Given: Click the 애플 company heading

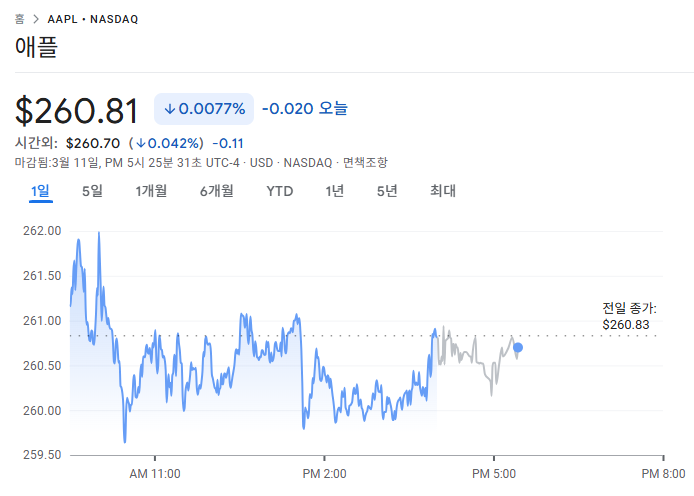Looking at the screenshot, I should [x=37, y=48].
